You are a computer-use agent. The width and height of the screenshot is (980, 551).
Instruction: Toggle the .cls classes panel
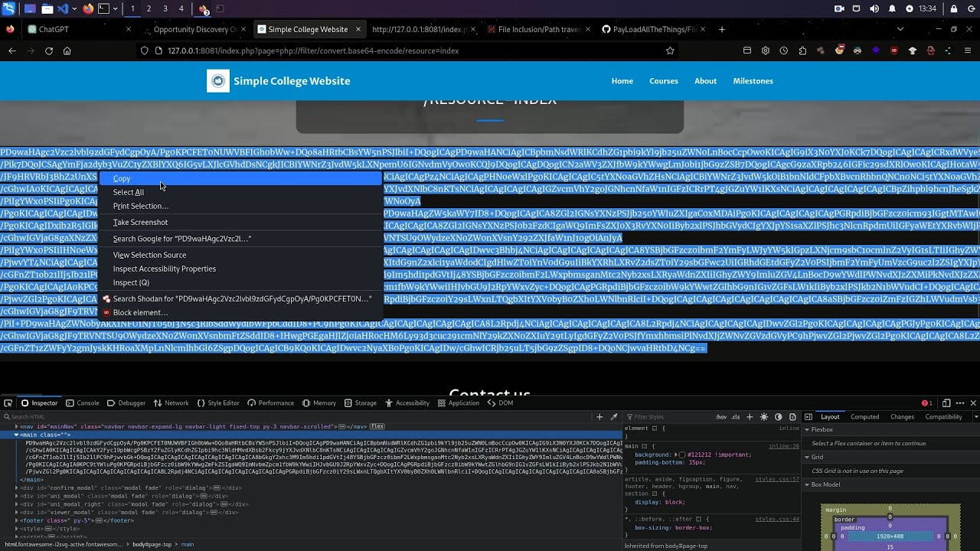click(736, 417)
